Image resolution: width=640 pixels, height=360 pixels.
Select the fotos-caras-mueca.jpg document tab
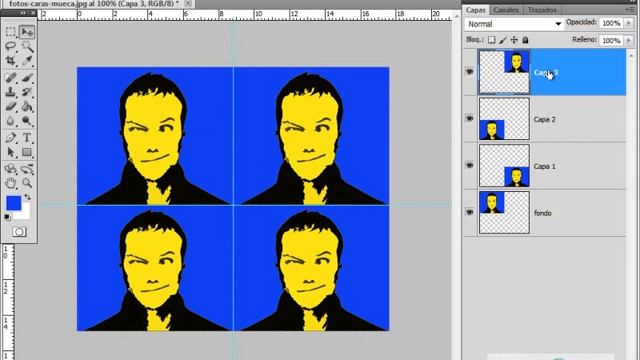tap(94, 3)
